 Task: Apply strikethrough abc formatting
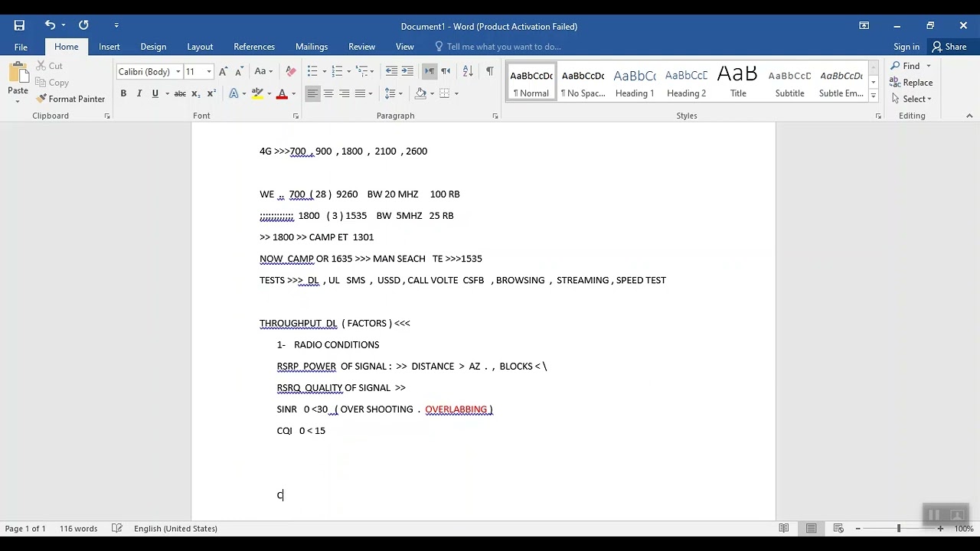pos(180,93)
